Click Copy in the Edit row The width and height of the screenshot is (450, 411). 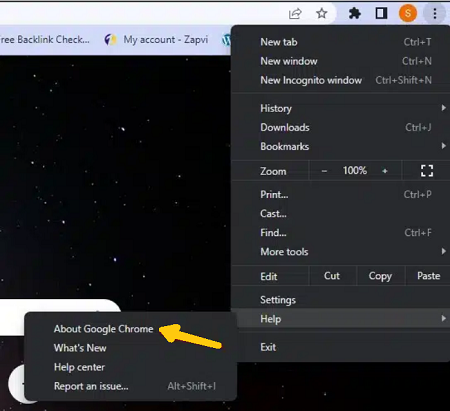(380, 276)
